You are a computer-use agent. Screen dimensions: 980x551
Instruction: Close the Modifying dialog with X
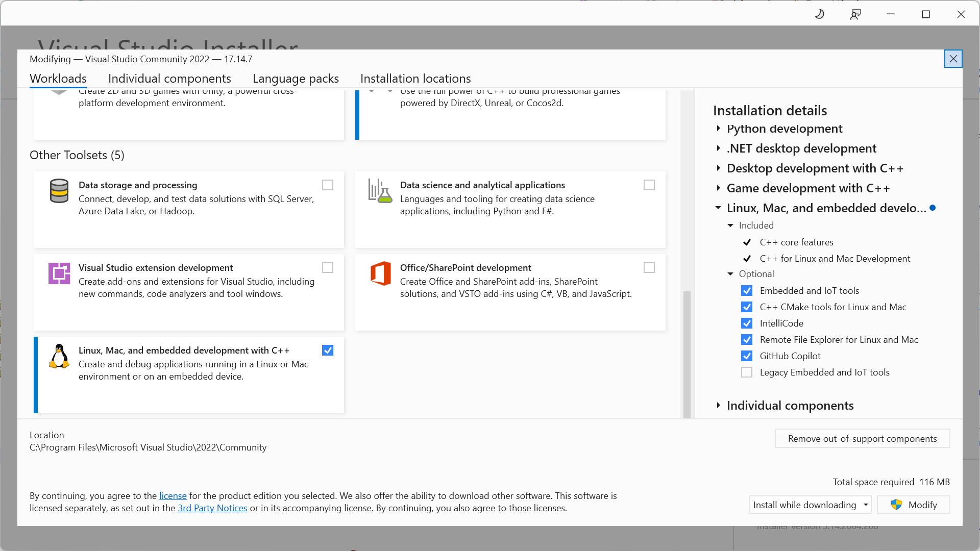pyautogui.click(x=953, y=59)
